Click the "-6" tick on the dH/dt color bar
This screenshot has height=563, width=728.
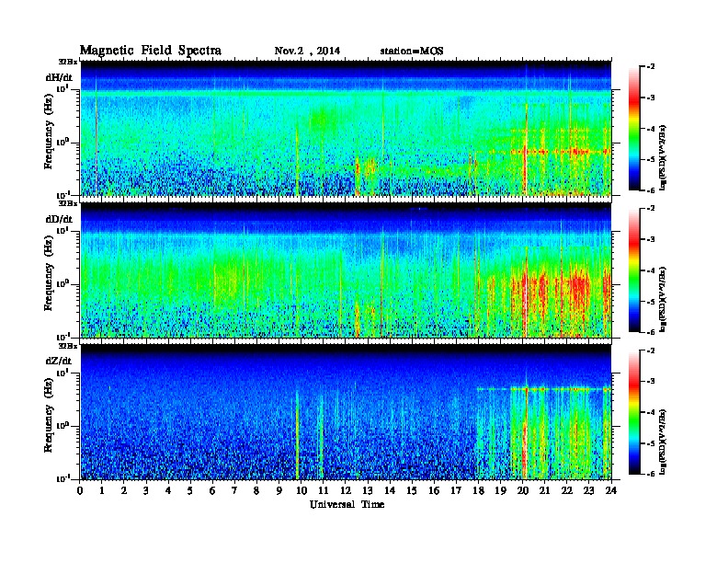pos(651,190)
